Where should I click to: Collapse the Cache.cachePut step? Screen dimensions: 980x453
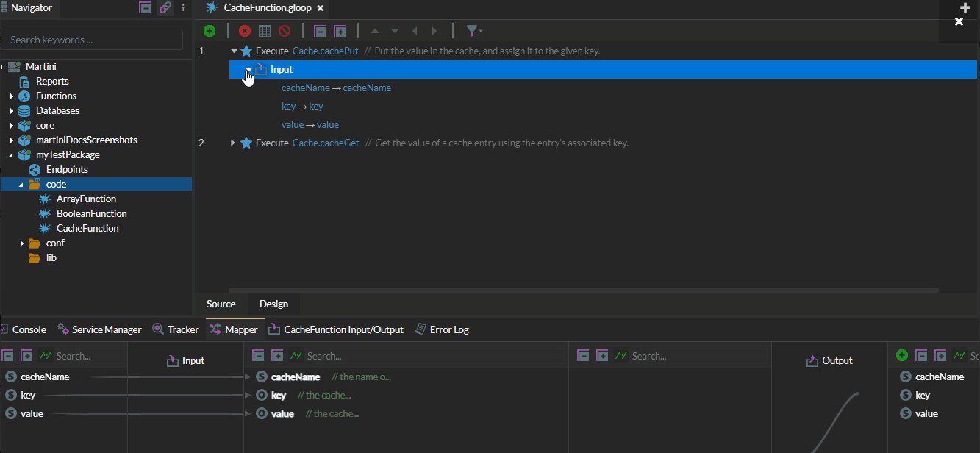(234, 51)
